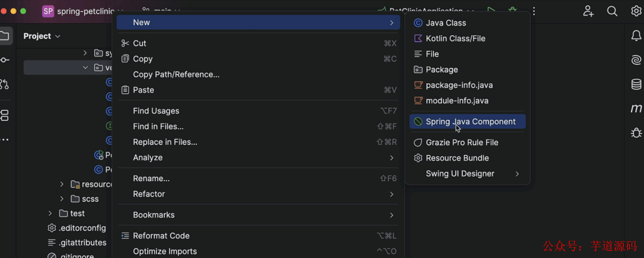Open the Notifications bell icon
644x258 pixels.
tap(636, 36)
